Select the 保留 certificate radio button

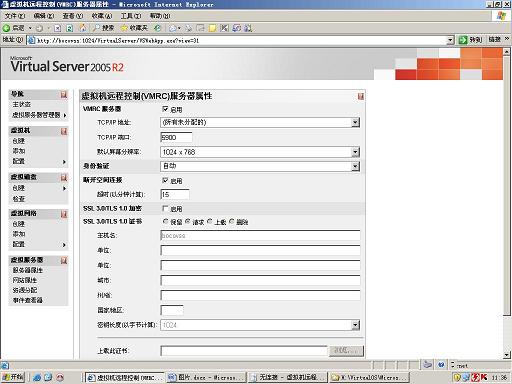[x=165, y=221]
